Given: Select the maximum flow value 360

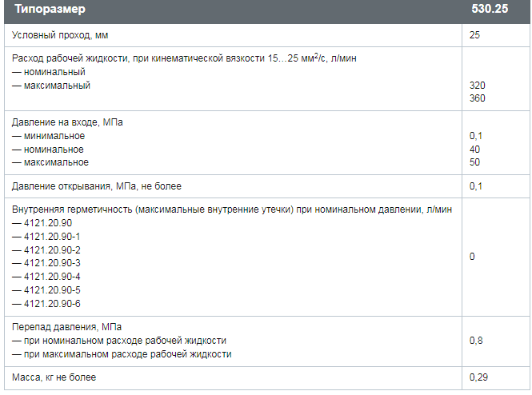Looking at the screenshot, I should [477, 98].
